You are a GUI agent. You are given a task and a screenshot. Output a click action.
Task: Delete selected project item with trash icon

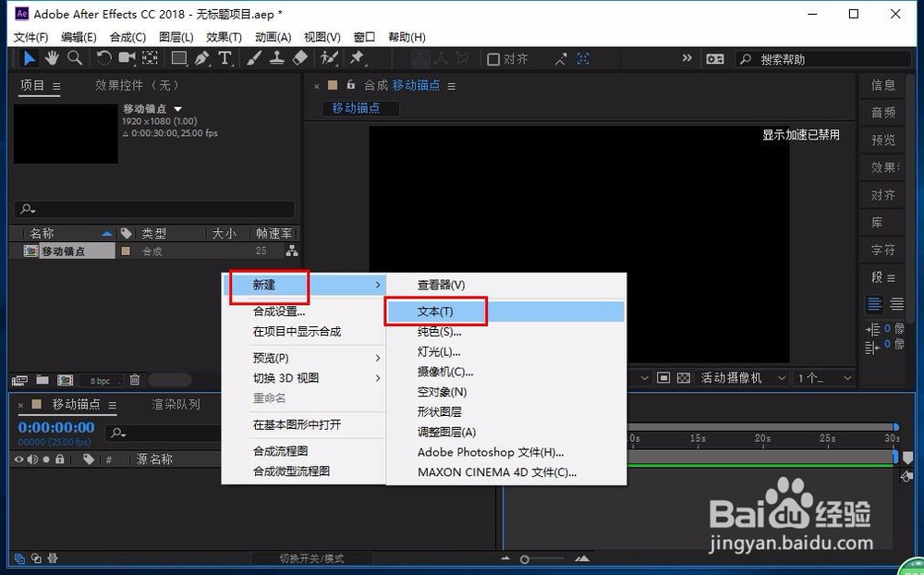135,380
